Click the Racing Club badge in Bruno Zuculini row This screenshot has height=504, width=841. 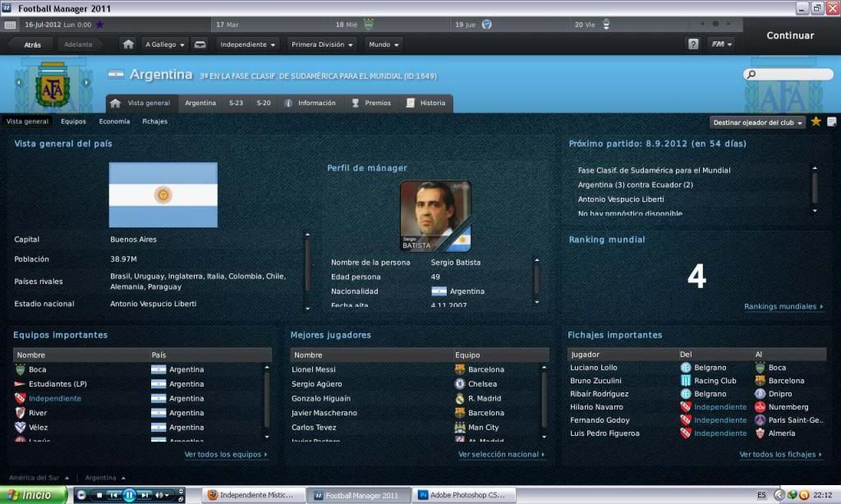tap(686, 381)
